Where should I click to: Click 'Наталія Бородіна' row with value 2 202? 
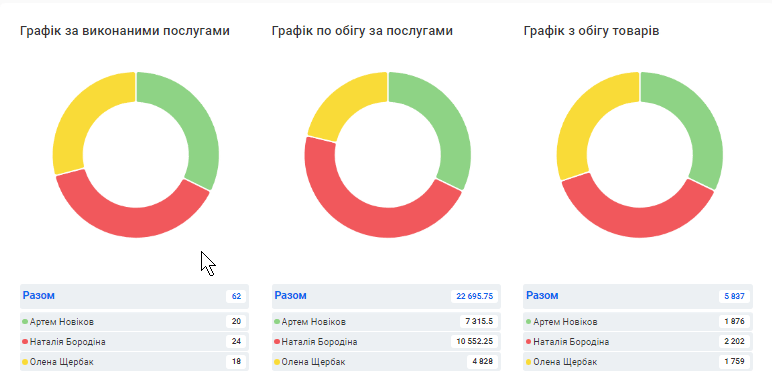click(x=638, y=342)
